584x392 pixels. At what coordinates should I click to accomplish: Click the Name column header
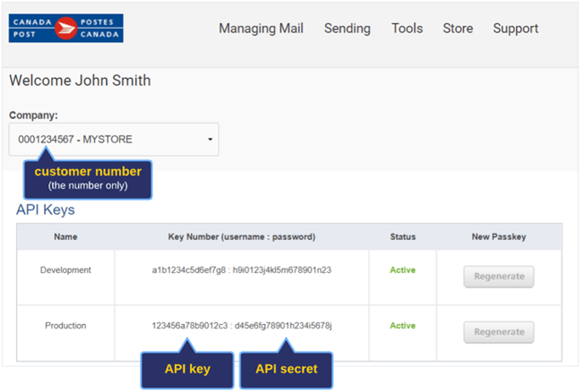point(65,237)
